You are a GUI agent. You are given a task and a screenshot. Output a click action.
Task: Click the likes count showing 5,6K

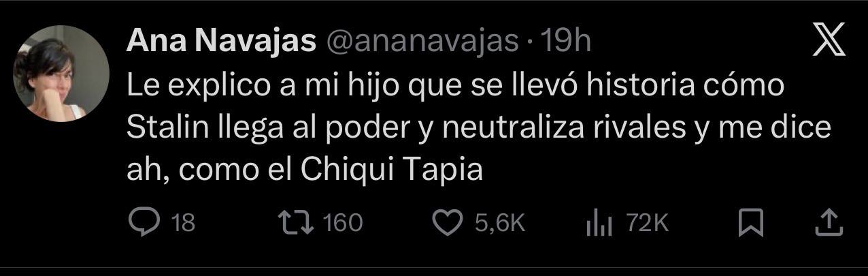click(x=500, y=223)
